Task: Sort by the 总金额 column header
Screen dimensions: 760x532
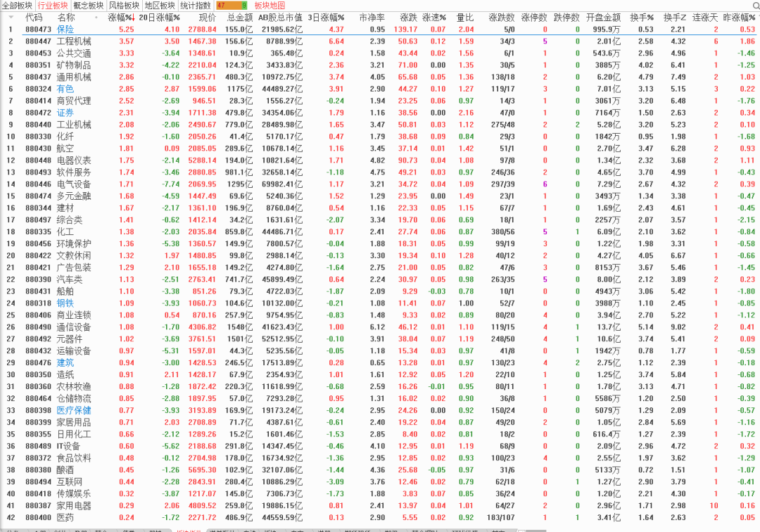Action: click(240, 18)
